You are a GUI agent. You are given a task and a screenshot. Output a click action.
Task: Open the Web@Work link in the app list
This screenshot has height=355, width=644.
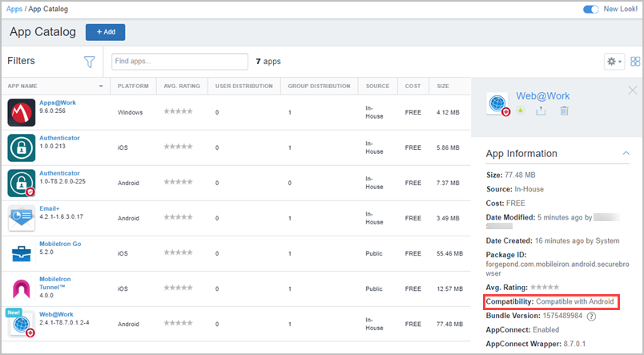pyautogui.click(x=56, y=314)
